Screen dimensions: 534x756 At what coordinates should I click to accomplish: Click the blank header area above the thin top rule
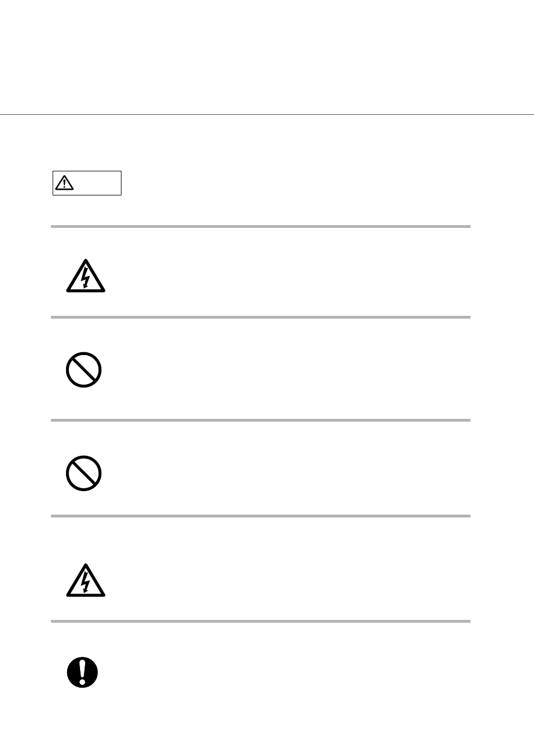tap(267, 56)
